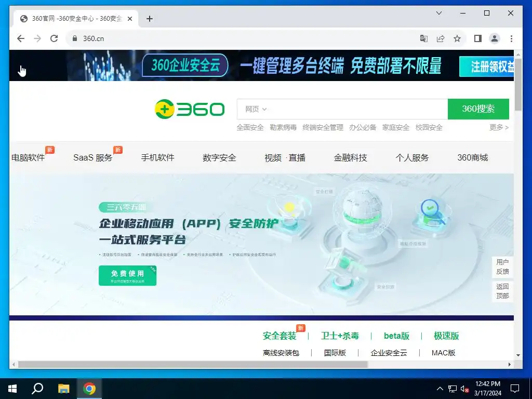This screenshot has height=399, width=532.
Task: Open Chrome three-dot menu
Action: 511,38
